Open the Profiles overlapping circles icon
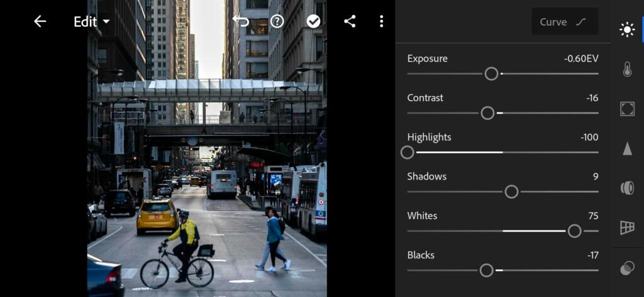Viewport: 644px width, 297px height. (x=627, y=269)
